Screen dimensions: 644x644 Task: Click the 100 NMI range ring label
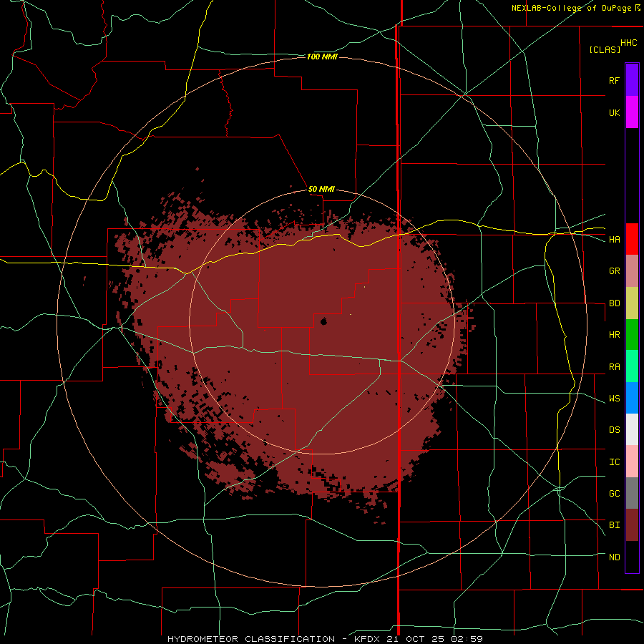click(x=322, y=57)
